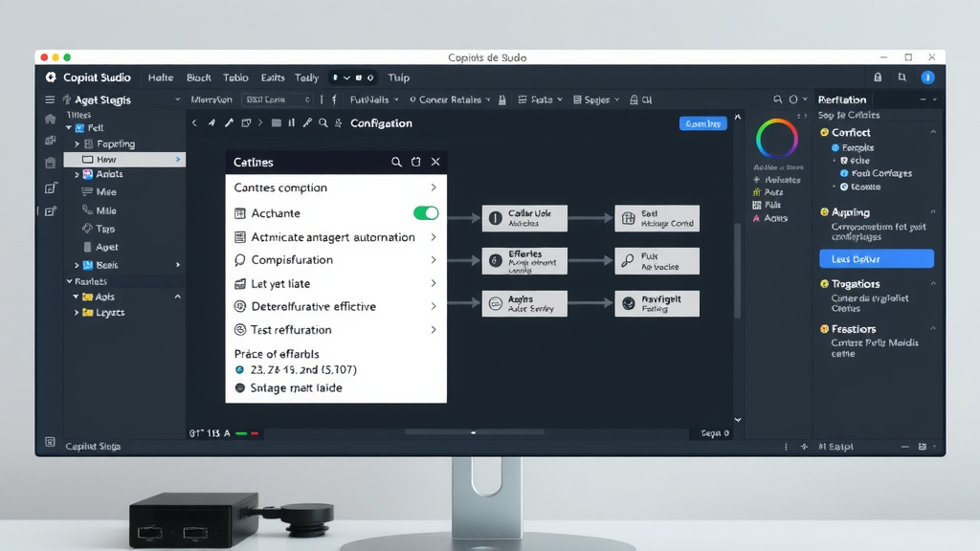Switch to the Rerflation tab

click(842, 99)
